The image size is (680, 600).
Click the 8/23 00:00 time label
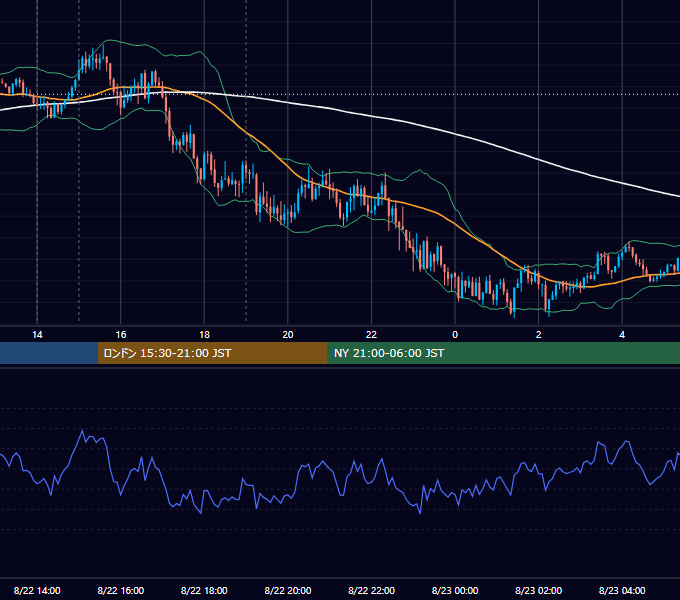(x=455, y=590)
